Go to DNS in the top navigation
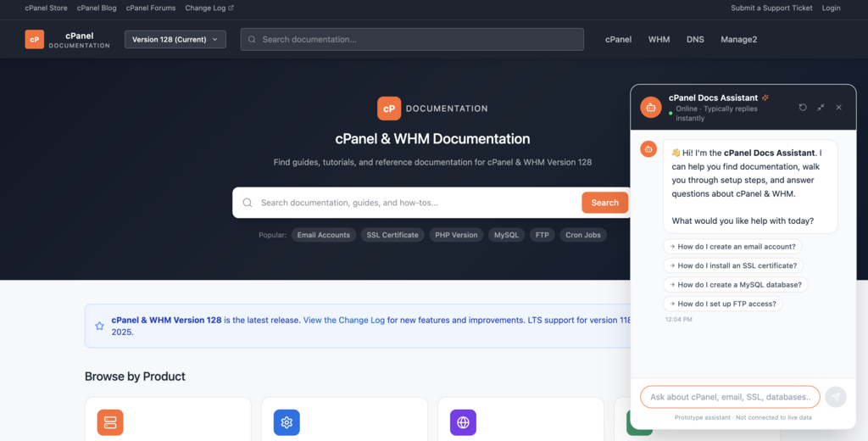Screen dimensions: 868x441 click(695, 39)
